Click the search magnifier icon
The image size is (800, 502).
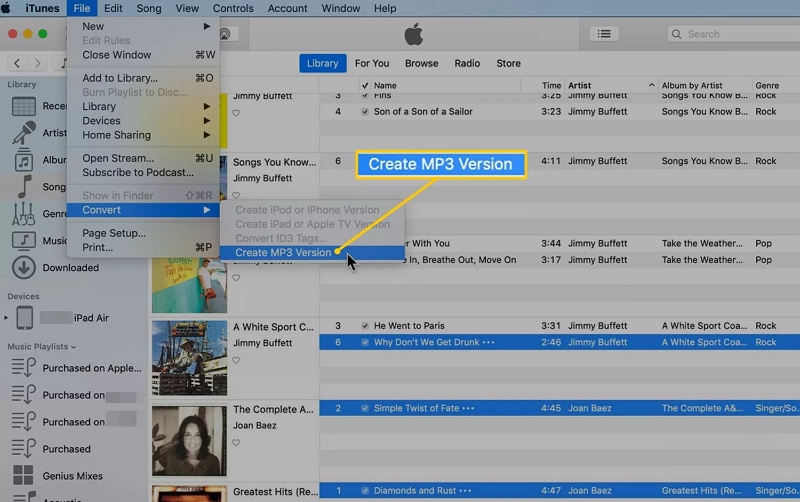point(677,34)
